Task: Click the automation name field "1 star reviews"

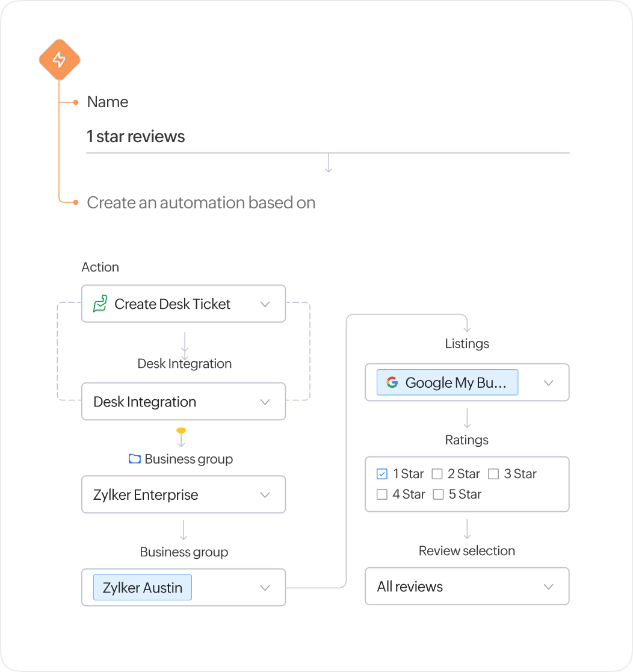Action: (327, 137)
